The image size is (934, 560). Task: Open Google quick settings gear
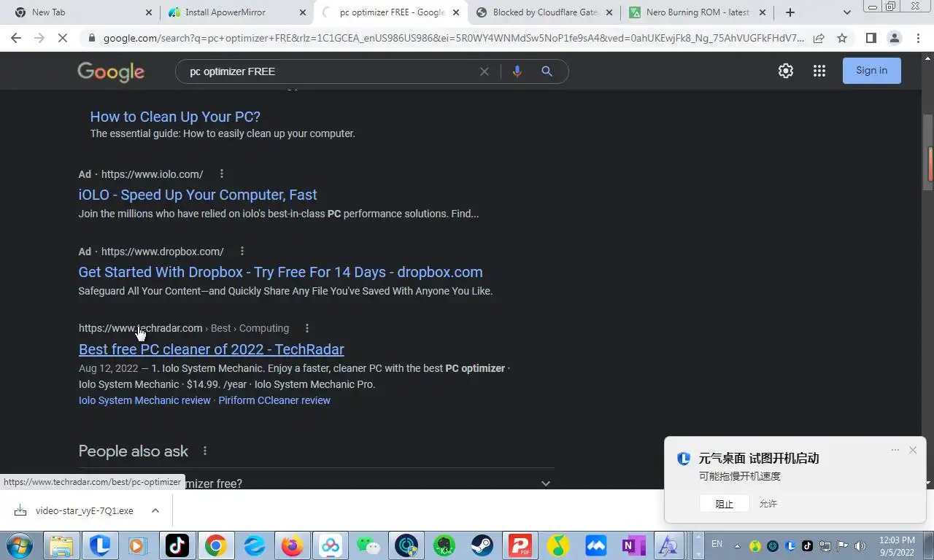(x=786, y=71)
